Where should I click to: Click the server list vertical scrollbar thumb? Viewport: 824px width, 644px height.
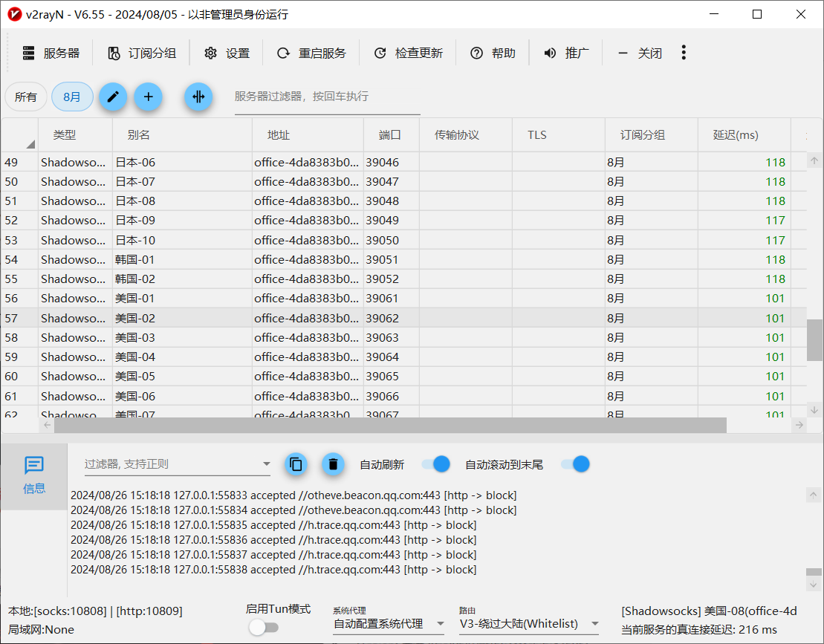tap(814, 340)
